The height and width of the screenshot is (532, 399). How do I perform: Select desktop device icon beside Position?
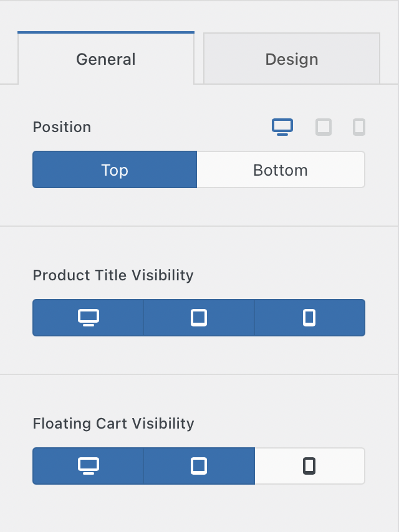(x=282, y=127)
